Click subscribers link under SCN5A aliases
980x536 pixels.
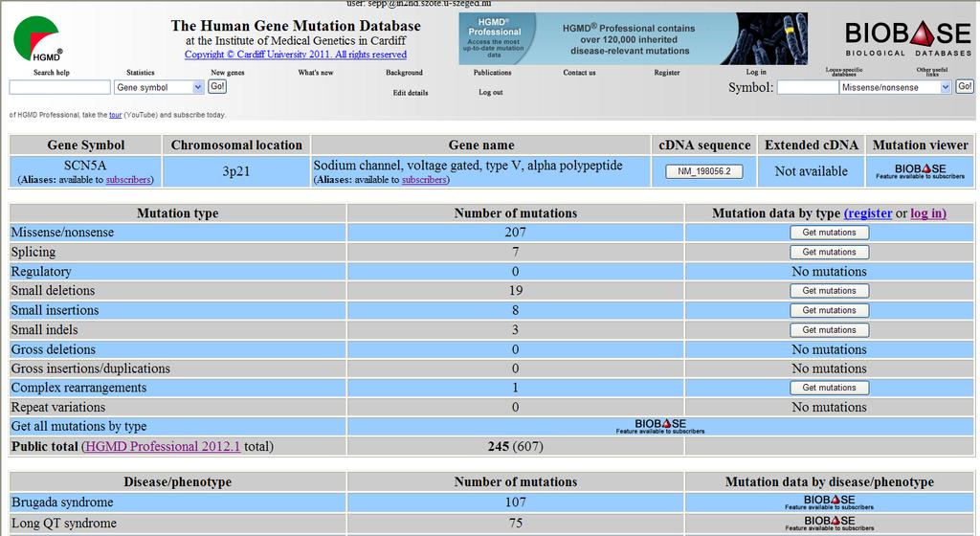click(x=128, y=180)
